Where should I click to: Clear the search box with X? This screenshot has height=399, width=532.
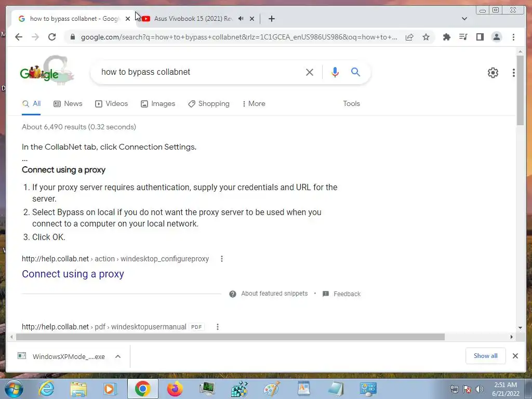point(310,72)
